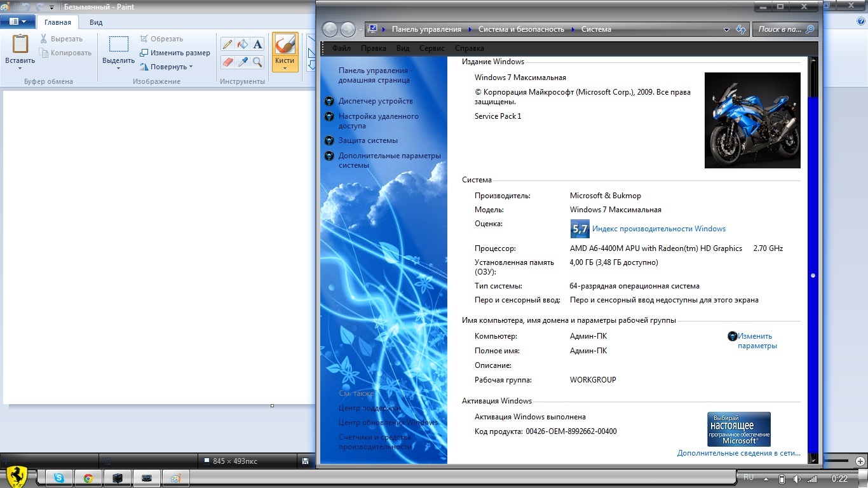The height and width of the screenshot is (488, 868).
Task: Select the Text tool in Paint
Action: coord(257,44)
